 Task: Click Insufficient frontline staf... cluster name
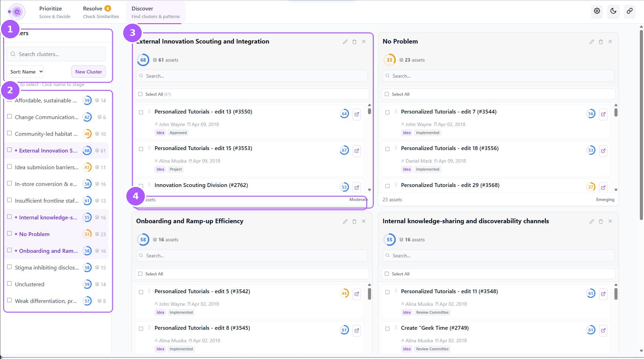click(47, 201)
